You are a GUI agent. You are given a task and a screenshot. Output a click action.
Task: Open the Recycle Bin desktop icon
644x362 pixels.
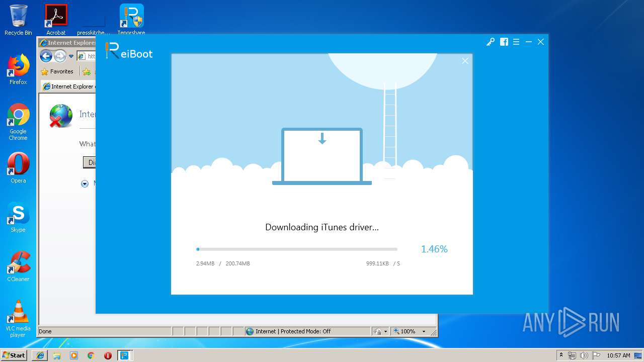(x=18, y=20)
